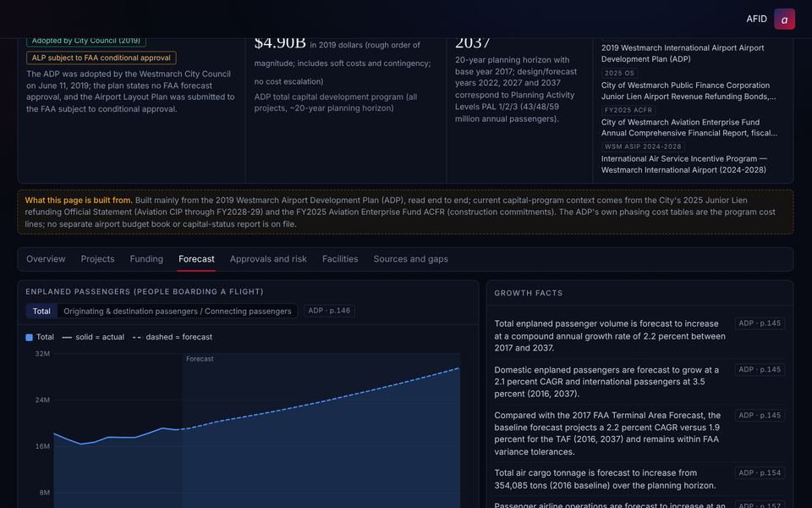Open the Junior Lien Airport Revenue Refunding Bonds source
Viewport: 812px width, 508px height.
(x=689, y=91)
